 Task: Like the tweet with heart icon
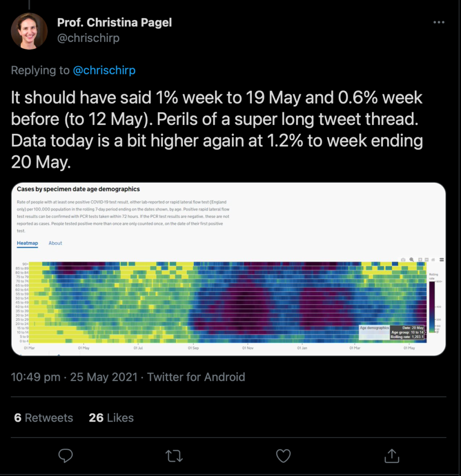[x=283, y=456]
